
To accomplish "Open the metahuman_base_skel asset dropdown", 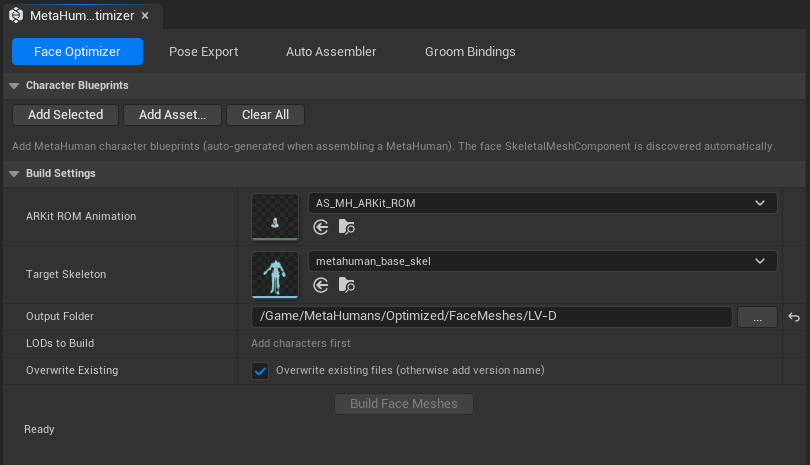I will click(x=542, y=261).
